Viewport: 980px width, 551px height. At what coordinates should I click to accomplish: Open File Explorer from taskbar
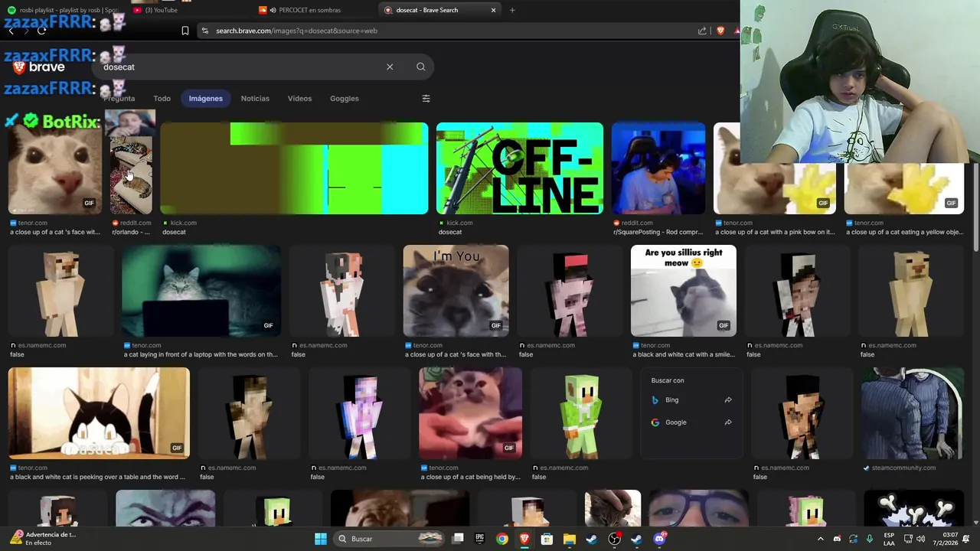569,539
